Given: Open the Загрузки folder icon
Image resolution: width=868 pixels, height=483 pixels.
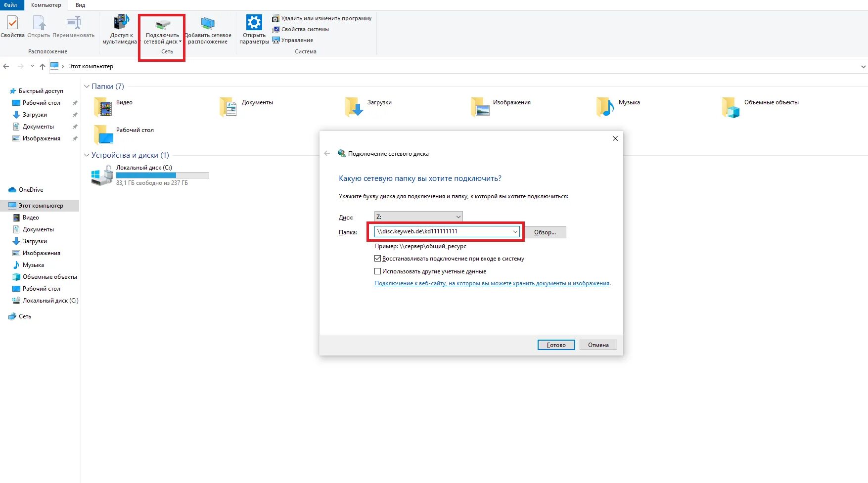Looking at the screenshot, I should click(x=354, y=107).
